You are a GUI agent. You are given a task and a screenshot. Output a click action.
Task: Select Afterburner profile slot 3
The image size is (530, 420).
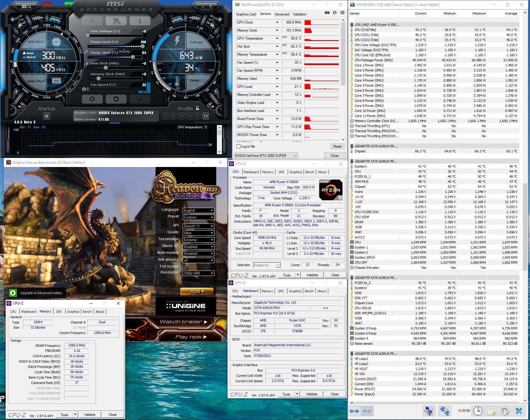(181, 116)
